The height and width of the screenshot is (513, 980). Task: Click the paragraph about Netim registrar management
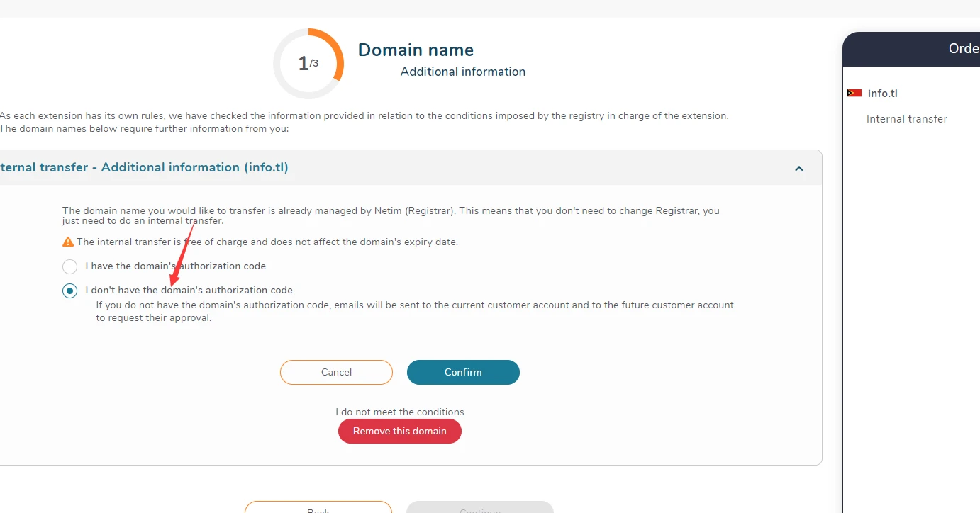pos(391,215)
